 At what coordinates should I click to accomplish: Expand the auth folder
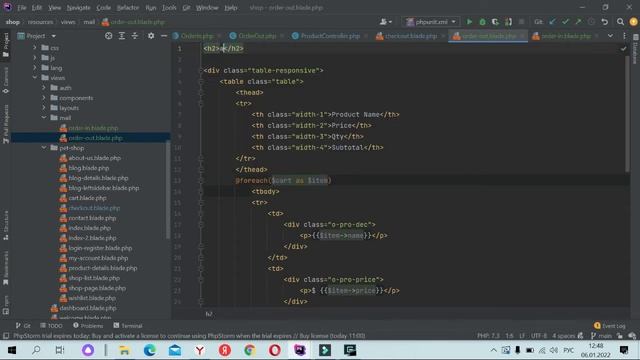[x=44, y=88]
